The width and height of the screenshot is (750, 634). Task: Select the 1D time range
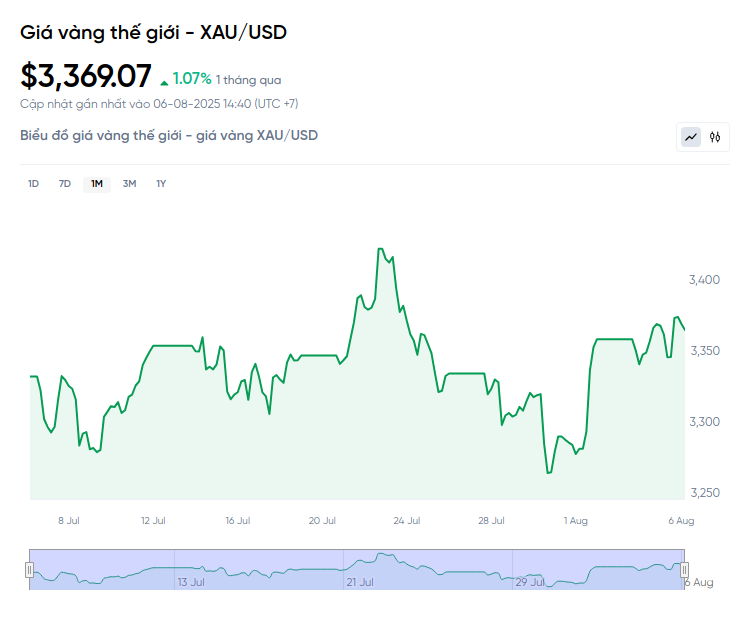point(33,183)
